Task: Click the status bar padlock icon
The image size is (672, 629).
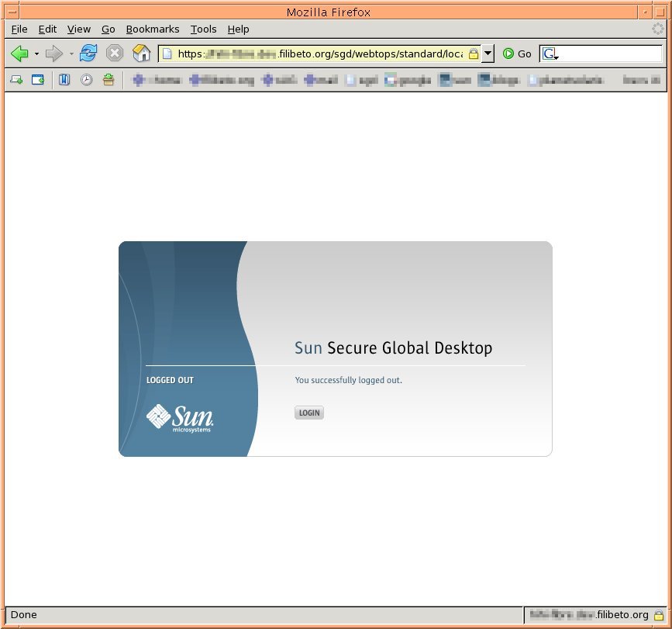Action: tap(658, 615)
